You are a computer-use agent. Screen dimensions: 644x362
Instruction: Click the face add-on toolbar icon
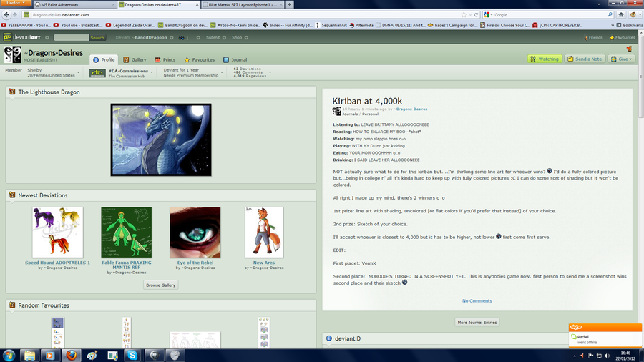(633, 15)
